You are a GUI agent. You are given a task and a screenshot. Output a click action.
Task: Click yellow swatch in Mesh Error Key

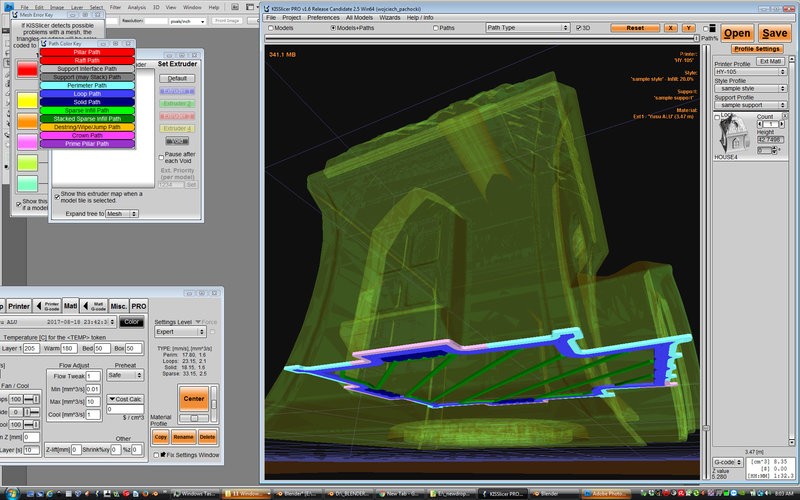(28, 100)
